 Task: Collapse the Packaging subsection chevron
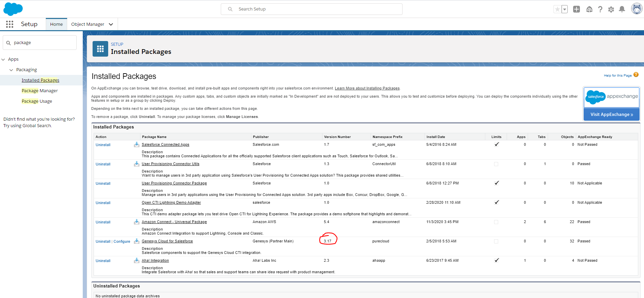[x=11, y=70]
